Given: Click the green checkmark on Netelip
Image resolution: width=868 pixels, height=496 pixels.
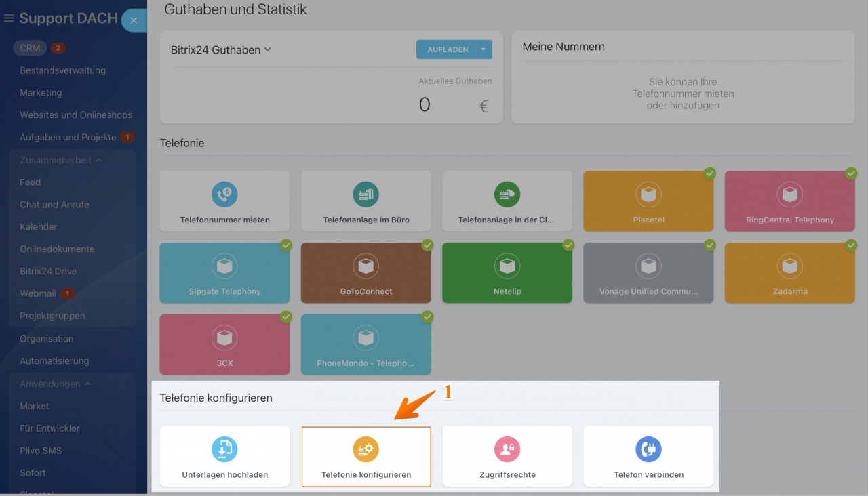Looking at the screenshot, I should [568, 245].
